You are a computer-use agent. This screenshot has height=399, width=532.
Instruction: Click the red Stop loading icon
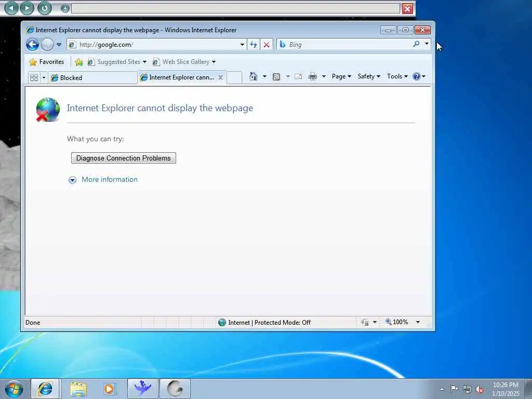coord(267,45)
